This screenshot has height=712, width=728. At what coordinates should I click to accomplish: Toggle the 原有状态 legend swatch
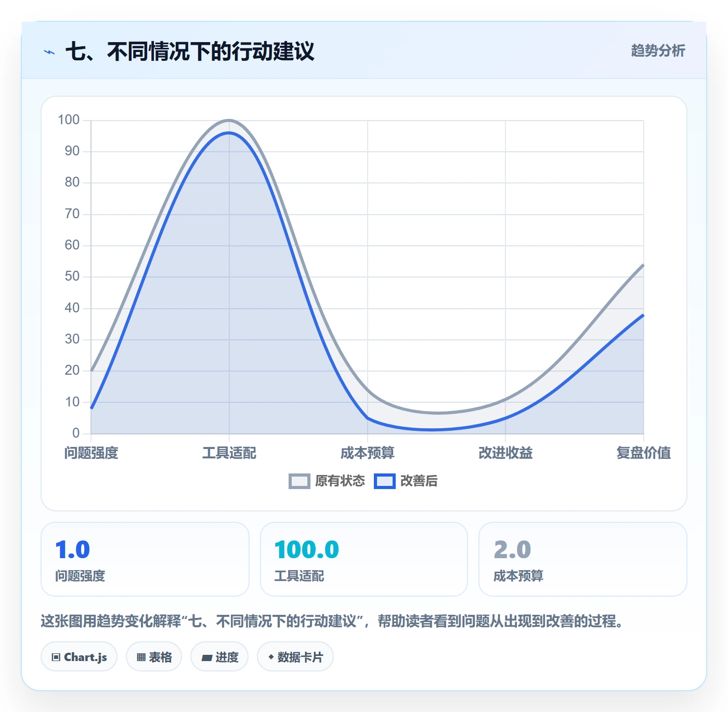coord(300,481)
